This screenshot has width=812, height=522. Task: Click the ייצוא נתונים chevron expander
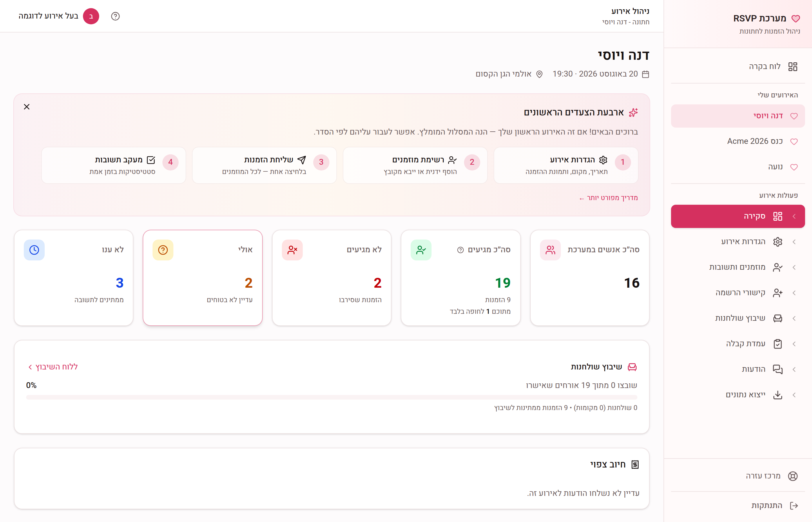point(794,395)
